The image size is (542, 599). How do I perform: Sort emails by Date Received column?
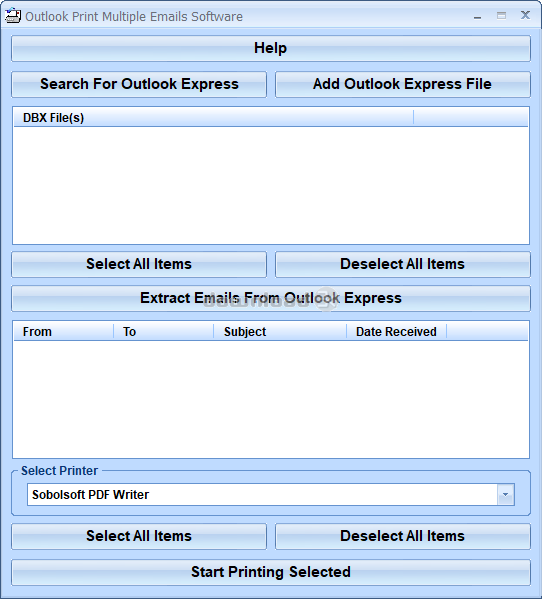coord(396,332)
